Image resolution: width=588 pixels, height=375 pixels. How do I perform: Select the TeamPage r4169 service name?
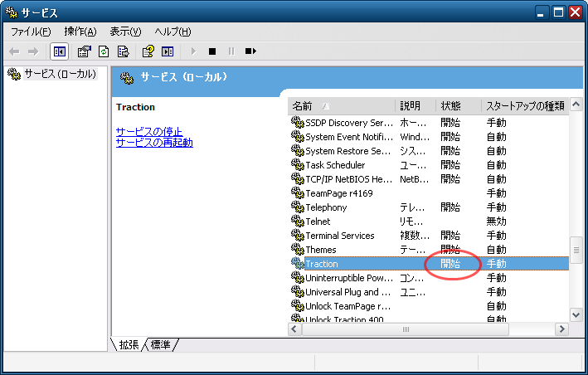(339, 193)
